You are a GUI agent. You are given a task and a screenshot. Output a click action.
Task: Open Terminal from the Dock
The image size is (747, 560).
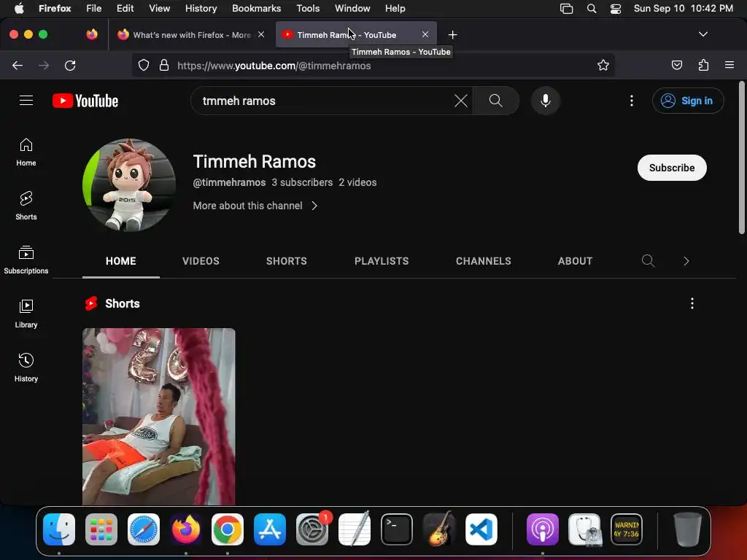[396, 529]
